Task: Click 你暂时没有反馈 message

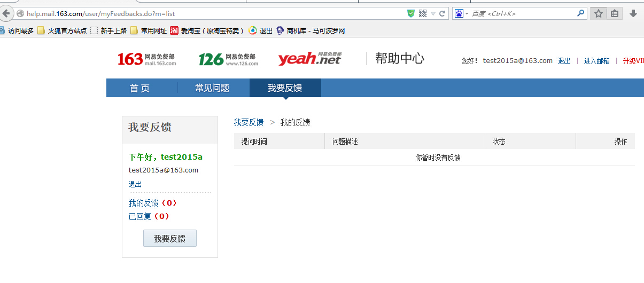Action: pos(438,158)
